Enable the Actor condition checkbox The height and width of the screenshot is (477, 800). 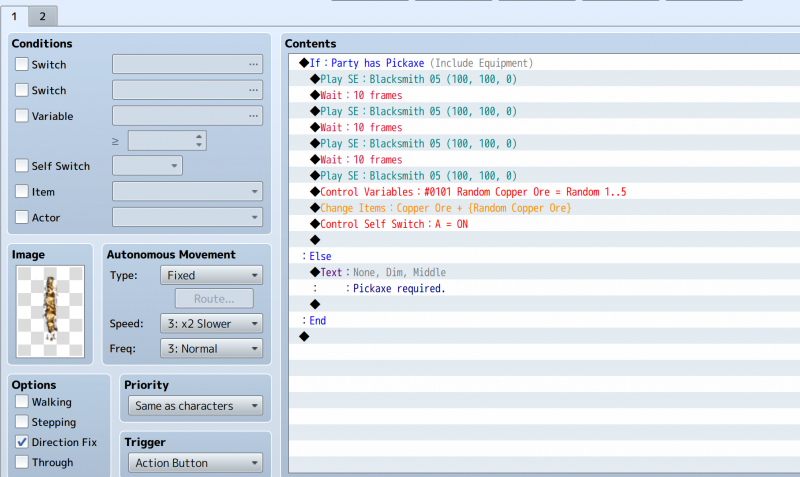pos(21,217)
